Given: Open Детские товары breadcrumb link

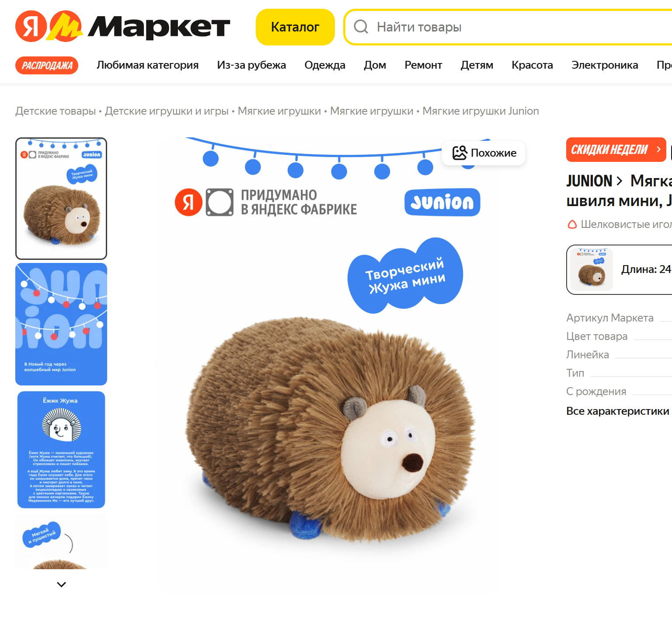Looking at the screenshot, I should pos(56,111).
